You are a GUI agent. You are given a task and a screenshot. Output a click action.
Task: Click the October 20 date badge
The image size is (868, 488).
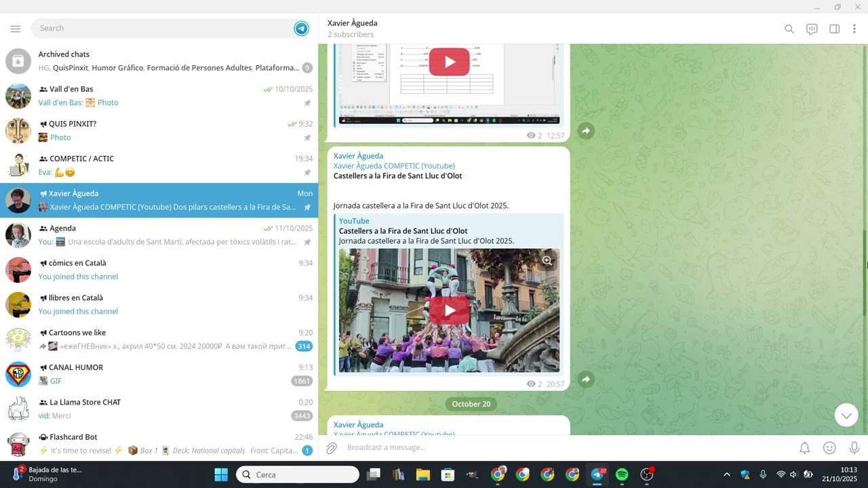click(x=471, y=404)
